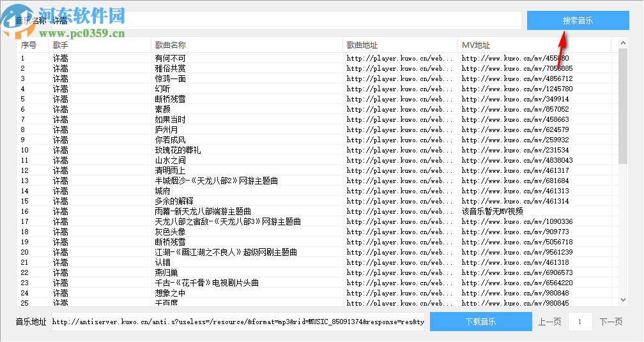
Task: Select song 雨幕-新天龙八部端游主题曲
Action: [x=203, y=212]
